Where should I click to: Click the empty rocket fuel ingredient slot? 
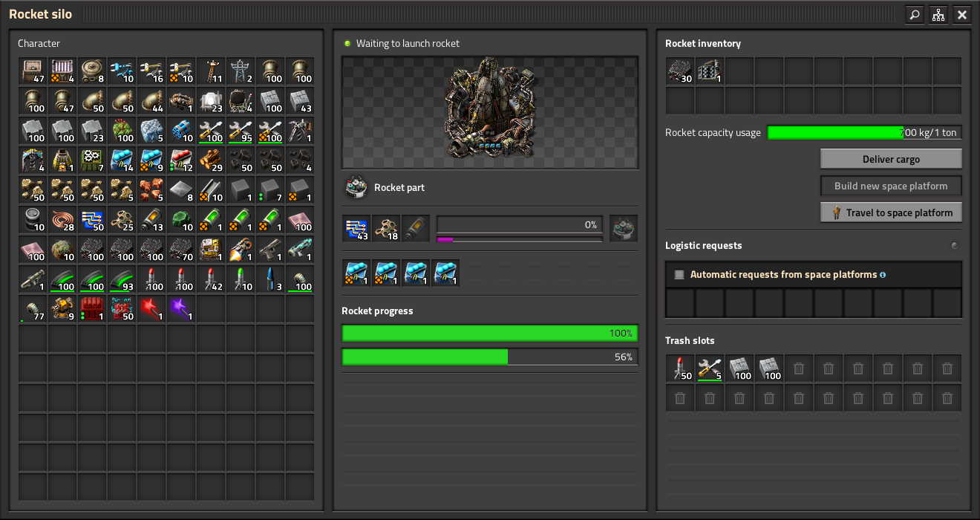415,229
